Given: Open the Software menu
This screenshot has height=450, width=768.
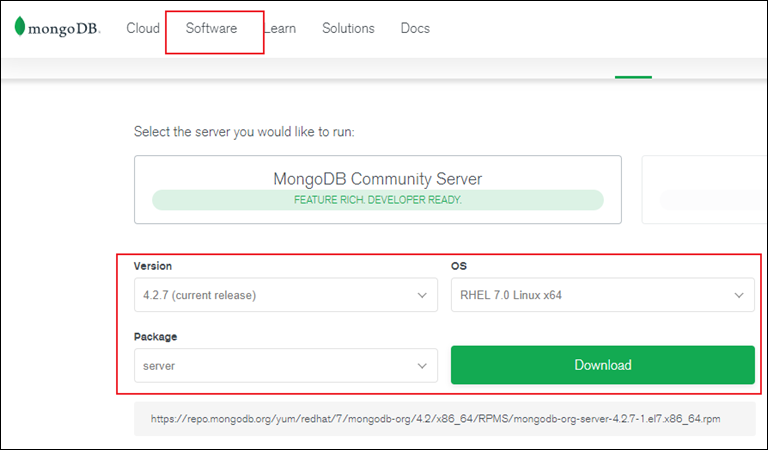Looking at the screenshot, I should [211, 28].
